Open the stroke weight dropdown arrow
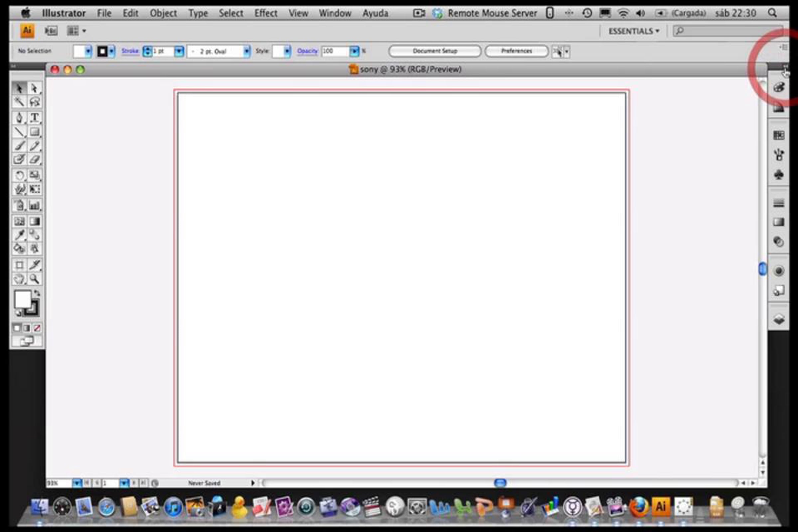 [179, 51]
